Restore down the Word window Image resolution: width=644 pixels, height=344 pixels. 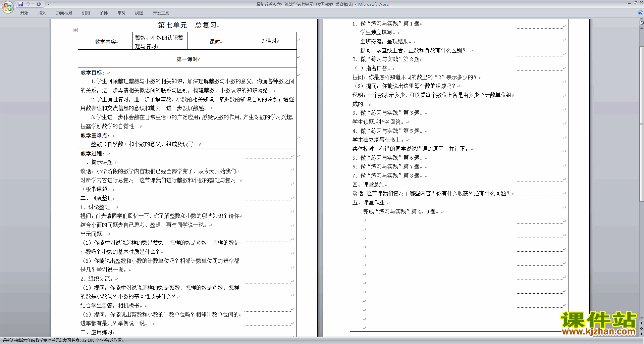coord(635,3)
